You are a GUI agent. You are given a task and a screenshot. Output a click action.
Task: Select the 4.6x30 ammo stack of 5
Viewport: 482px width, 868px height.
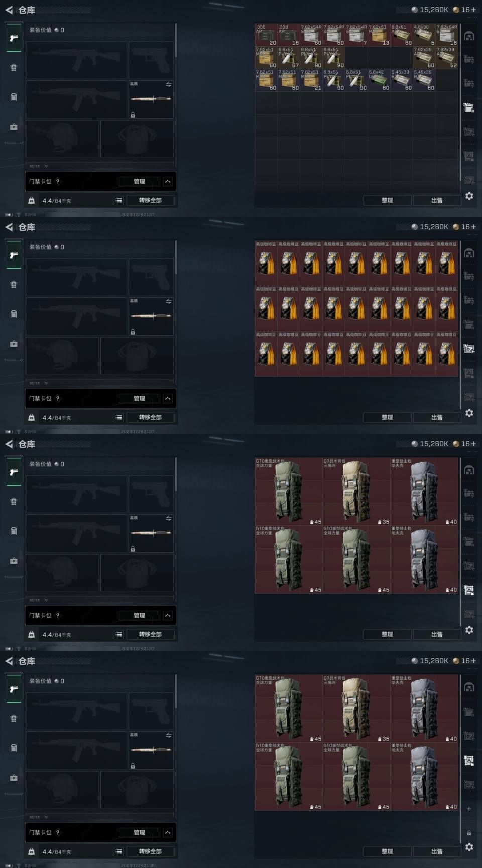pos(424,35)
